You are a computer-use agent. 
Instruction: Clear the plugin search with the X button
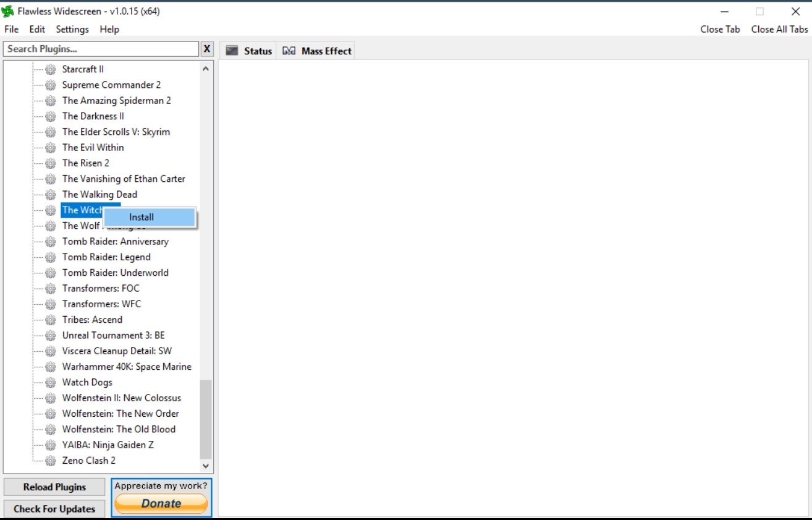(207, 49)
